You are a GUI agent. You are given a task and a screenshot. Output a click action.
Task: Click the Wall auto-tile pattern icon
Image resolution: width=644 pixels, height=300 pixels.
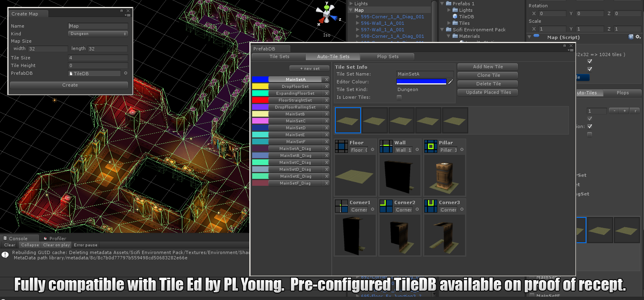[x=386, y=146]
